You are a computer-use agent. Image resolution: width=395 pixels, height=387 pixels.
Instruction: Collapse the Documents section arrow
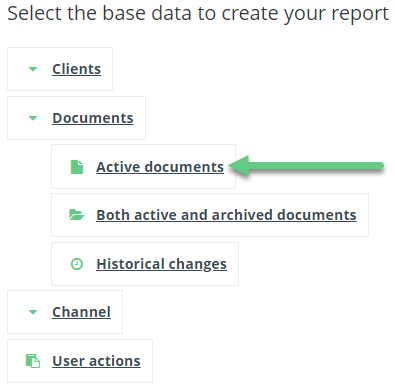[33, 118]
